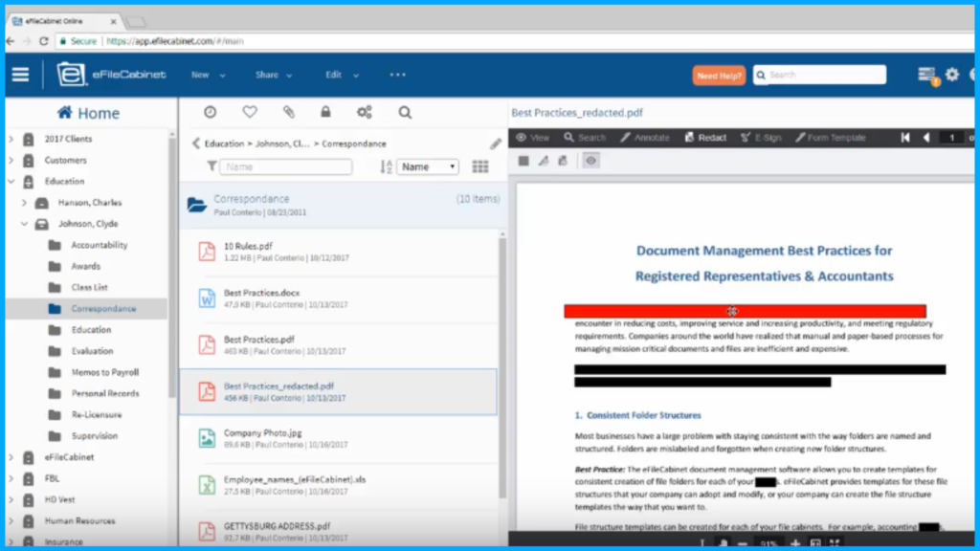Expand the 2017 Clients cabinet
This screenshot has width=980, height=551.
tap(11, 139)
